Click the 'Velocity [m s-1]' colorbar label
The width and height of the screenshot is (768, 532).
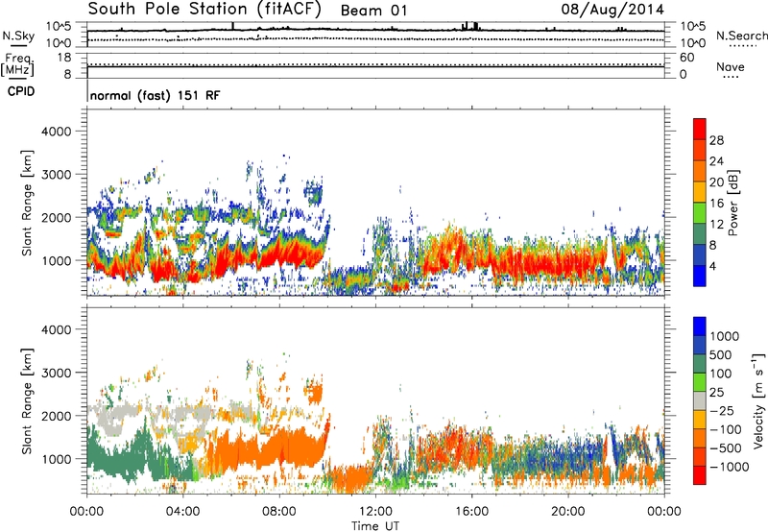[x=758, y=400]
